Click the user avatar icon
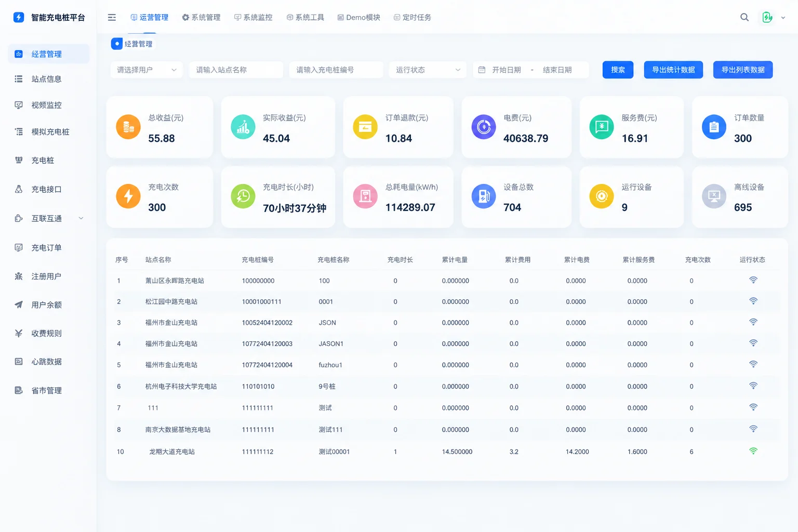Viewport: 798px width, 532px height. (x=767, y=17)
